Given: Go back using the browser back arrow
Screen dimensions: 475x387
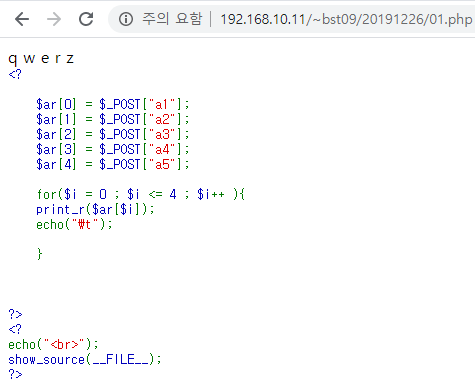Looking at the screenshot, I should pyautogui.click(x=22, y=19).
